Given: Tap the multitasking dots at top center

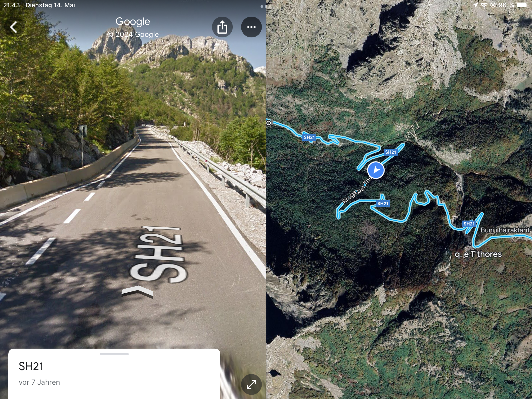Looking at the screenshot, I should click(x=263, y=6).
